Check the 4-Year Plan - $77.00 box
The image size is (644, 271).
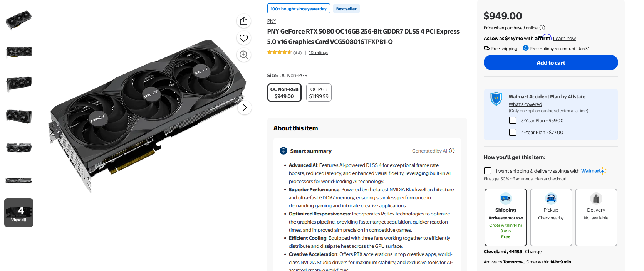click(x=513, y=132)
